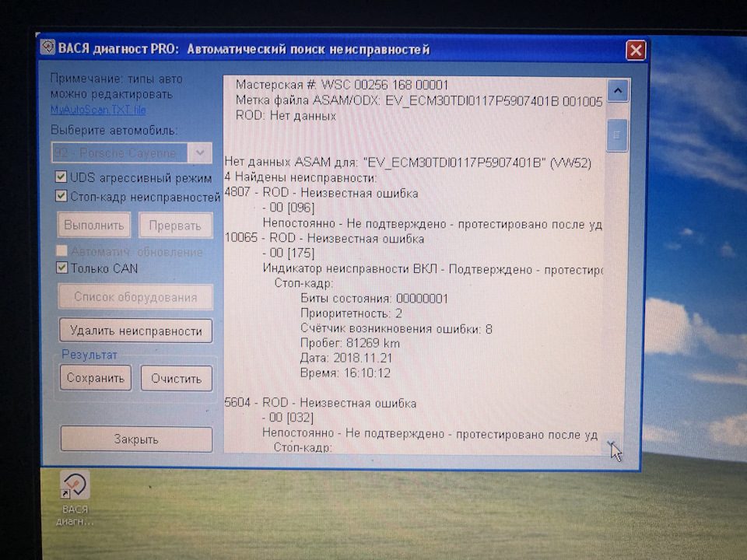Click the Прервать button

click(x=175, y=226)
